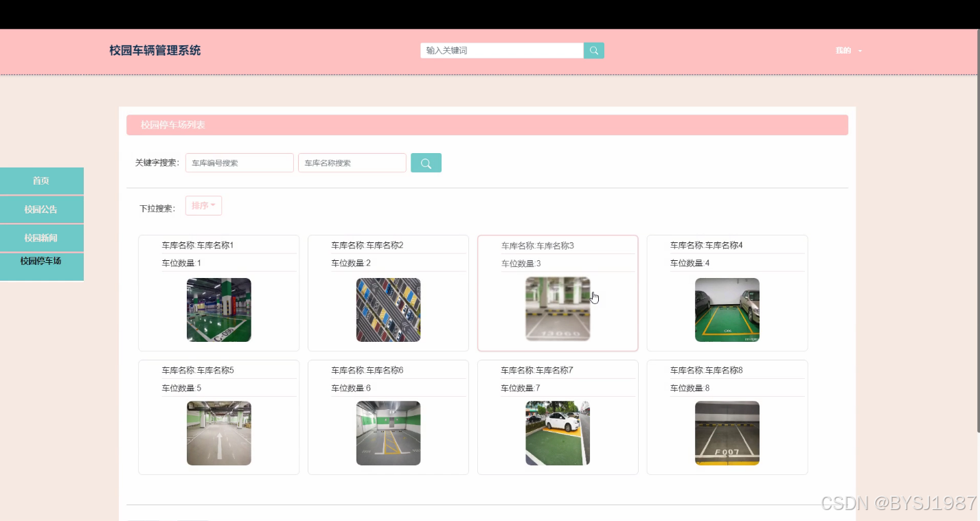Click the 校园车辆管理系统 site title

tap(155, 50)
